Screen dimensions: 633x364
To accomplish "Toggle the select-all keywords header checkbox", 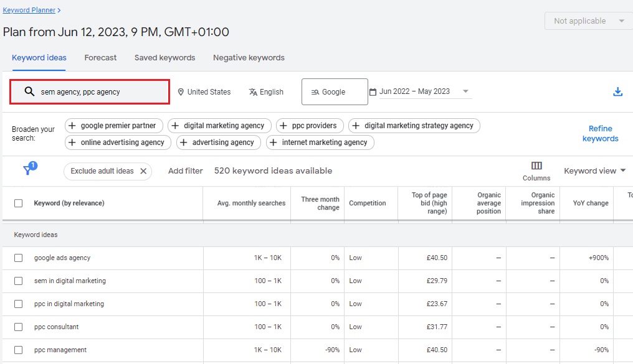I will tap(19, 203).
